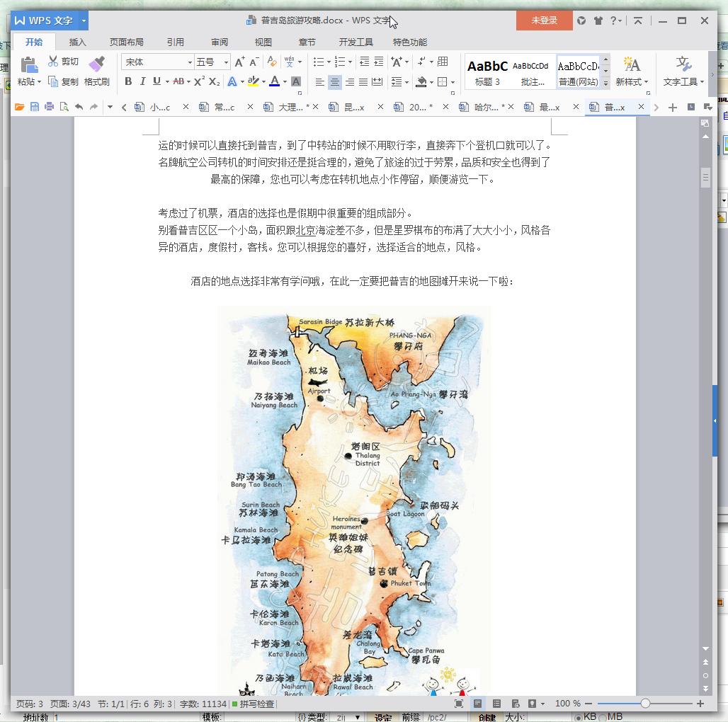This screenshot has width=728, height=722.
Task: Switch to the 审阅 tab
Action: (219, 42)
